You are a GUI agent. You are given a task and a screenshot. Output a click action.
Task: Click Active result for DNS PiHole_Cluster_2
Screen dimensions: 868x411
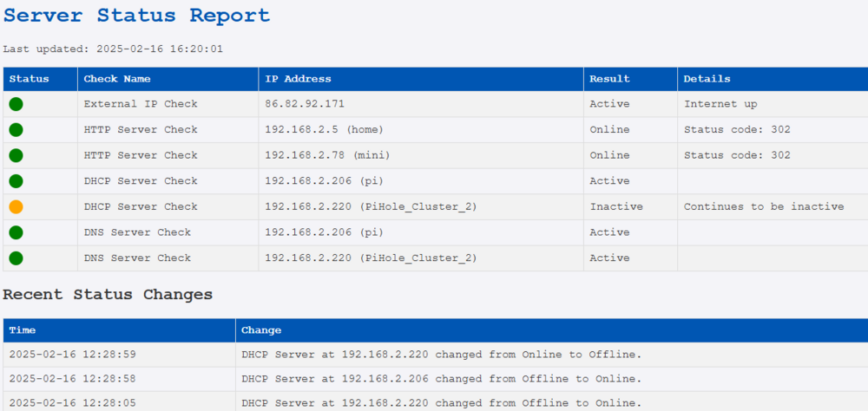[609, 258]
